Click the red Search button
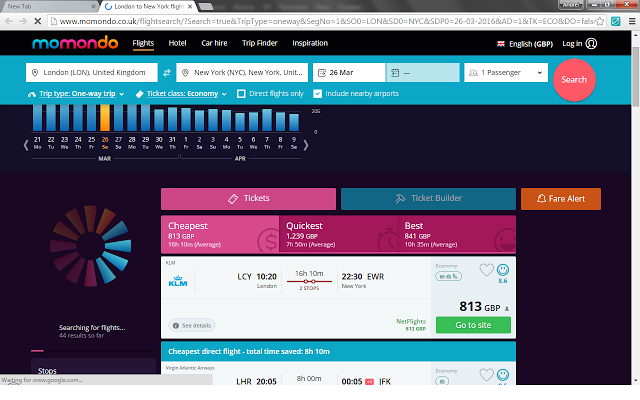 coord(574,80)
